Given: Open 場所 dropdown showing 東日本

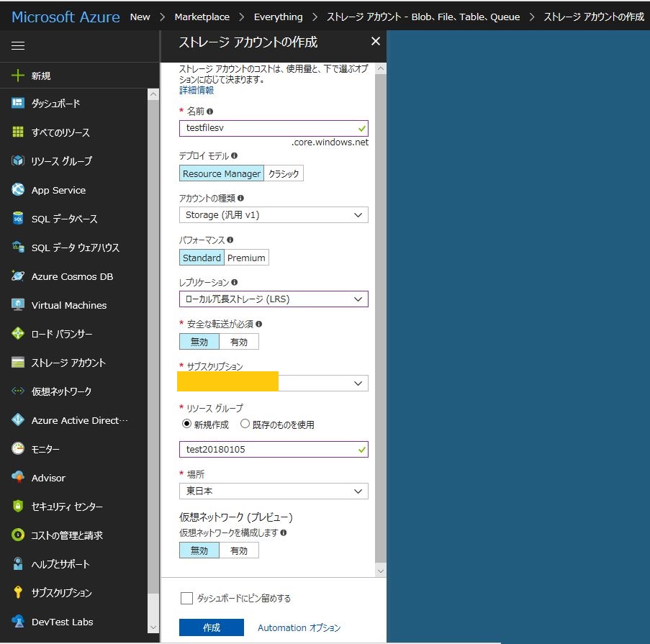Looking at the screenshot, I should (x=274, y=491).
